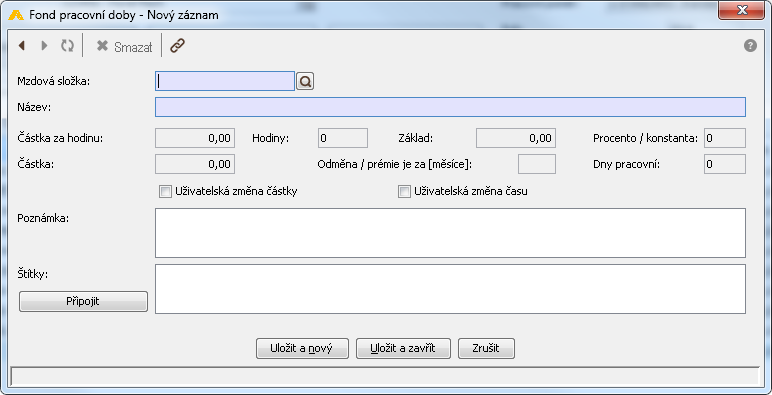The width and height of the screenshot is (772, 395).
Task: Open help via question mark icon
Action: pos(750,46)
